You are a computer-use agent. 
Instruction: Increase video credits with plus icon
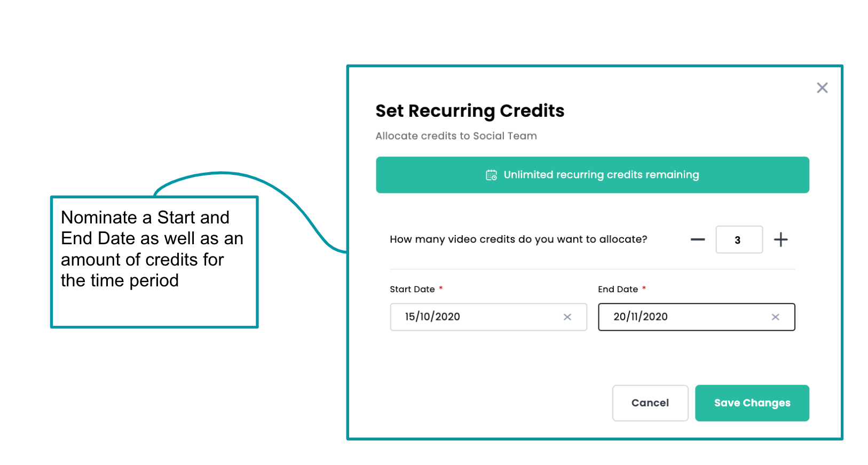coord(780,240)
